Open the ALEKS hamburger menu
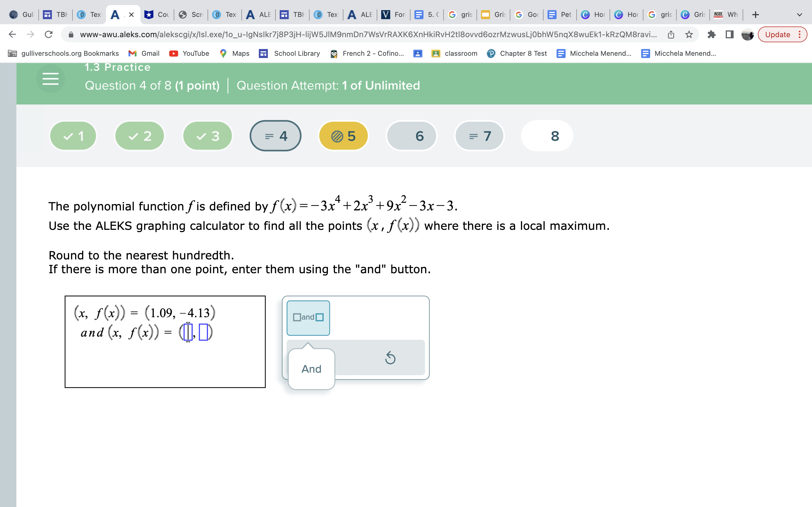Image resolution: width=812 pixels, height=507 pixels. point(50,79)
